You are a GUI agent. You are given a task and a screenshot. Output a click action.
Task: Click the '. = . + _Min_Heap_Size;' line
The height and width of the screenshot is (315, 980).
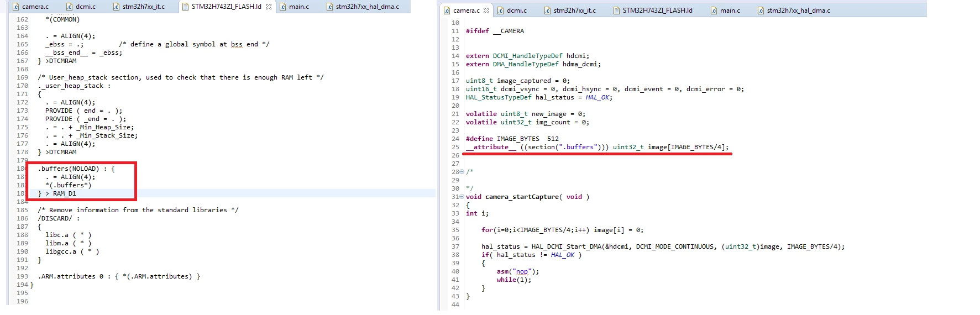coord(90,127)
